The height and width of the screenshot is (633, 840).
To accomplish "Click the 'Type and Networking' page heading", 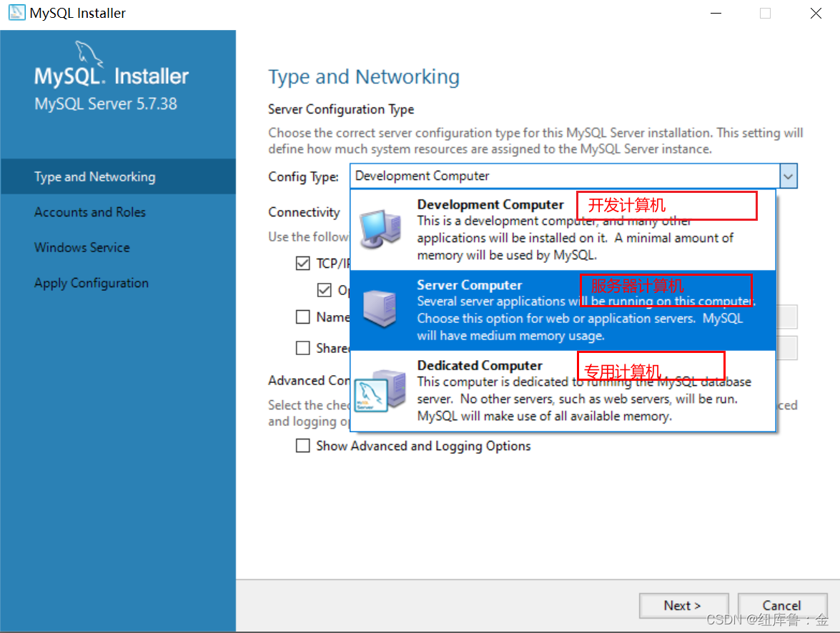I will coord(364,77).
